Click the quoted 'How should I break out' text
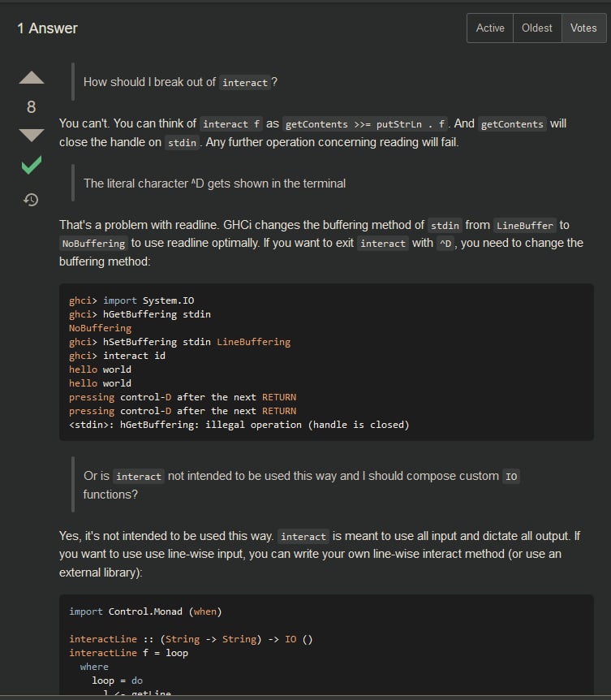This screenshot has width=611, height=700. tap(180, 82)
